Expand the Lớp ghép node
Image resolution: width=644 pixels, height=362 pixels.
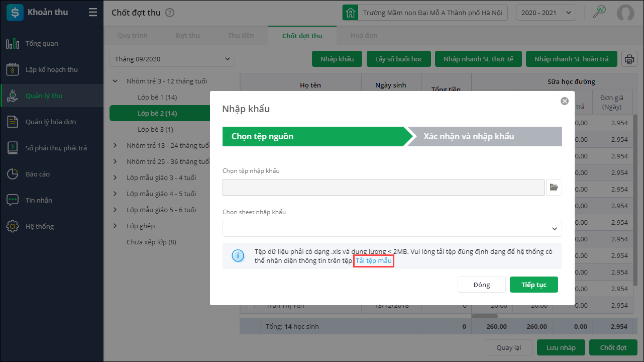coord(115,226)
